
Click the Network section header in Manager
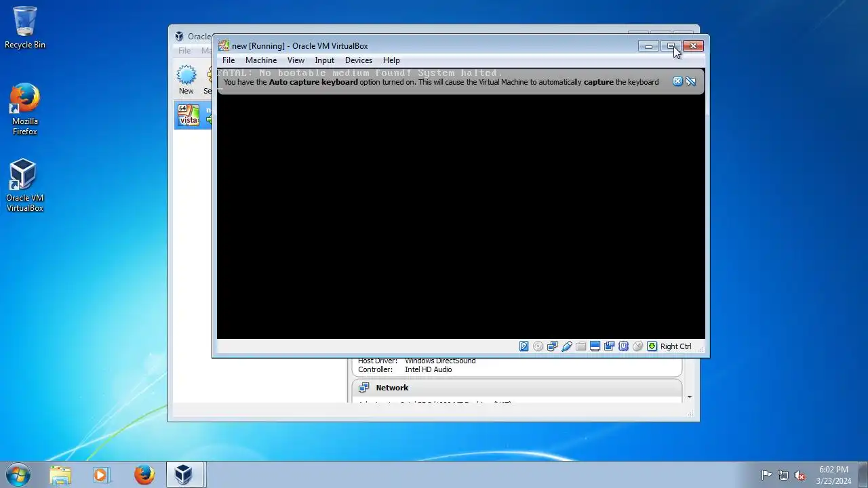[x=517, y=388]
